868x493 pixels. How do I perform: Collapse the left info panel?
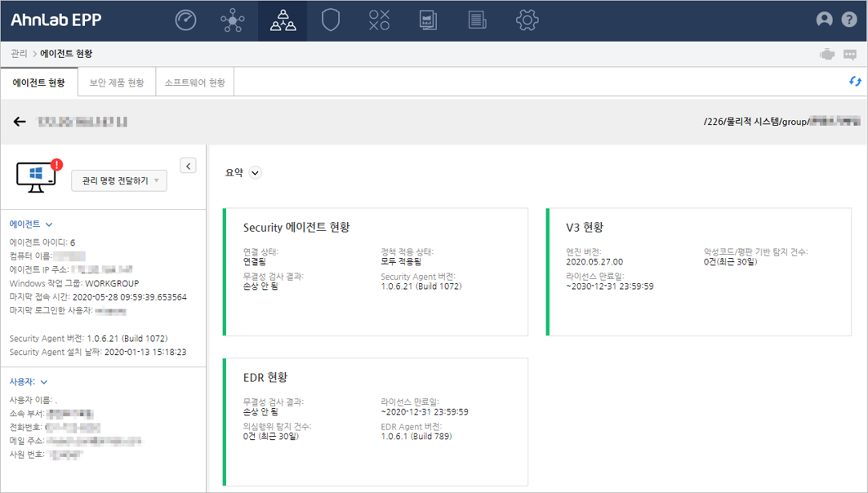pyautogui.click(x=188, y=166)
